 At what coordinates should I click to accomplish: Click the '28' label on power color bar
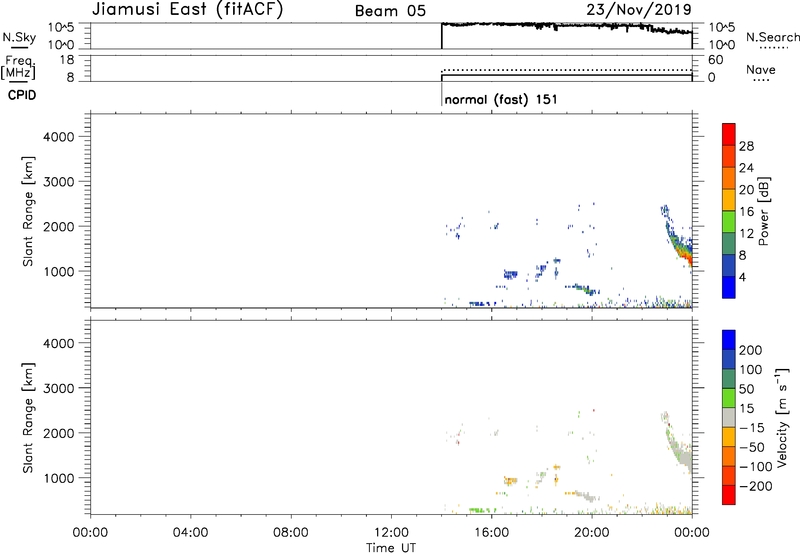tap(746, 146)
